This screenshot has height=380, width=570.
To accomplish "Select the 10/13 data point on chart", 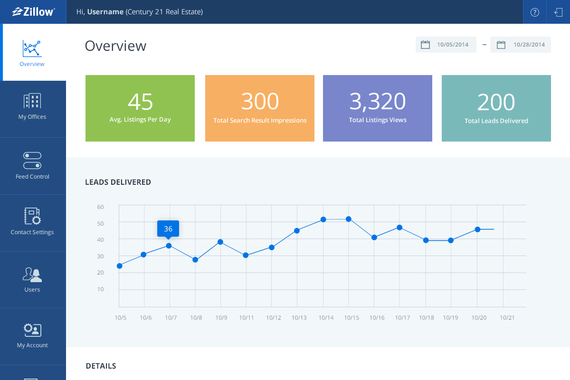I will coord(297,231).
